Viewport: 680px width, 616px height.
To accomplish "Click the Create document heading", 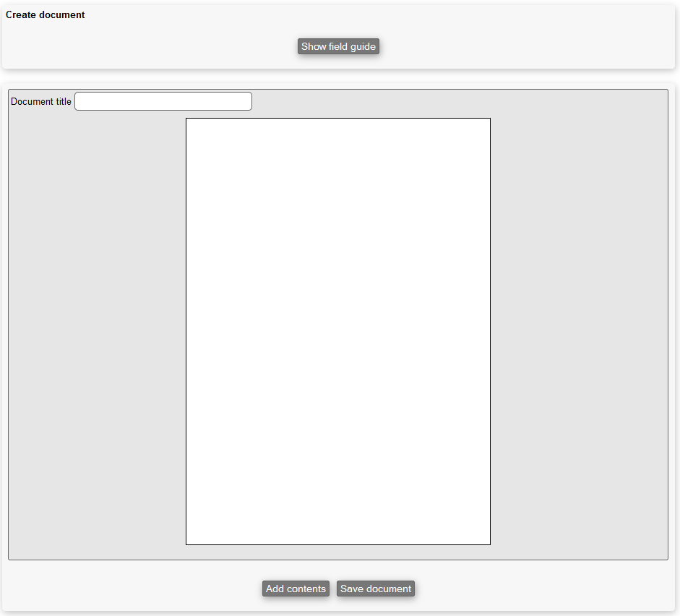I will coord(46,14).
